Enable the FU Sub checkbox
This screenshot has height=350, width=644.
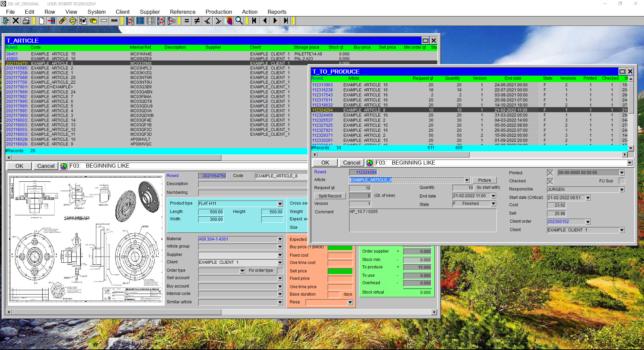(x=623, y=181)
